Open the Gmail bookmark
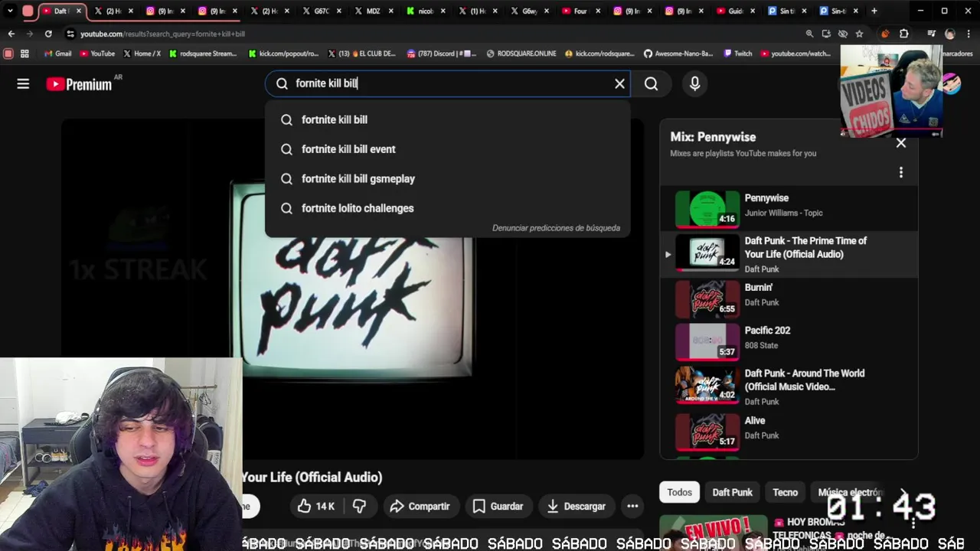 pyautogui.click(x=57, y=54)
